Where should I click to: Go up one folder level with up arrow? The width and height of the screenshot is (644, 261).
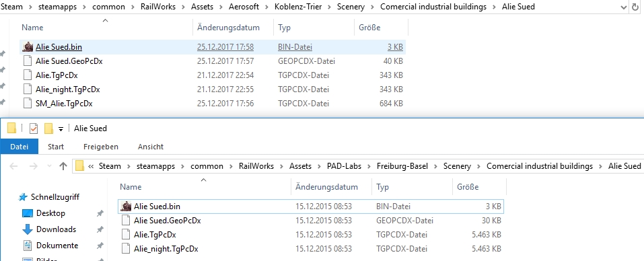click(x=63, y=166)
